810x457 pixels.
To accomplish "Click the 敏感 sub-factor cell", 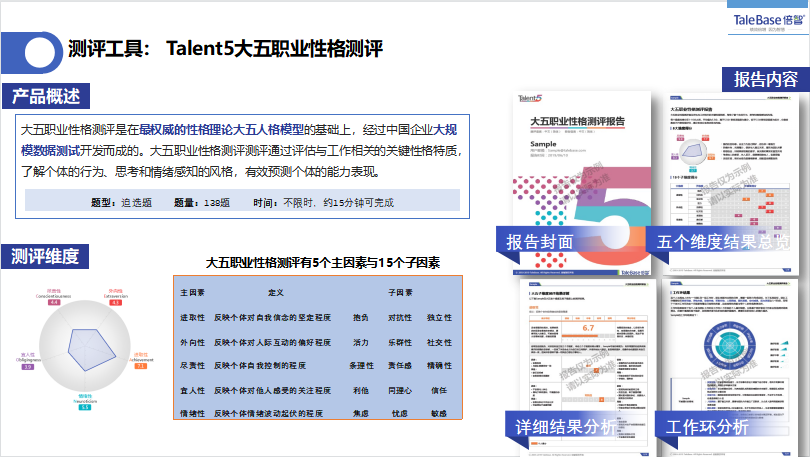I will (439, 413).
